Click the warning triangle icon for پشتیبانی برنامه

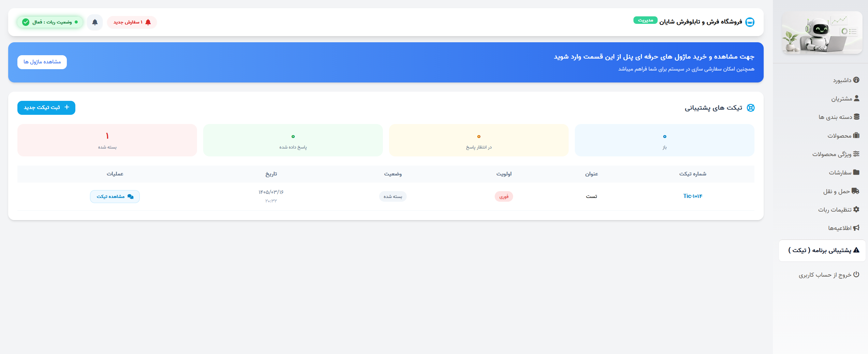(x=856, y=250)
